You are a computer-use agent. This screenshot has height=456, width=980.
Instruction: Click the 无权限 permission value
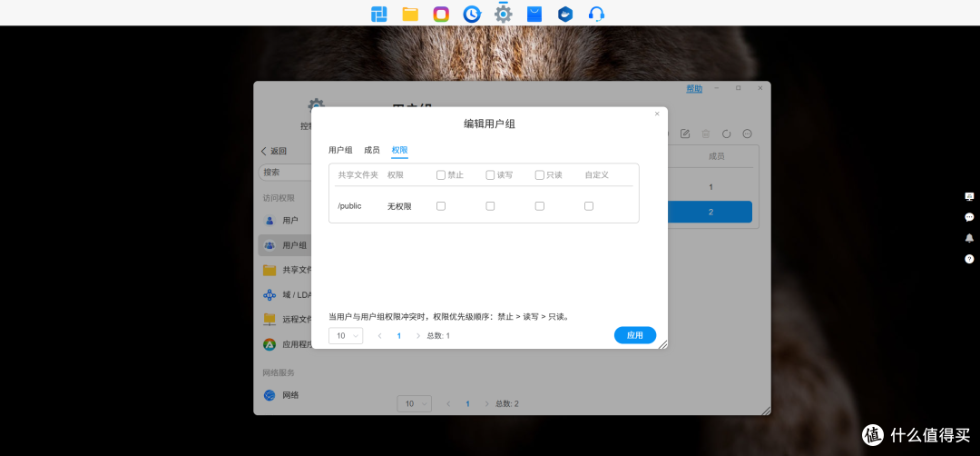click(399, 206)
